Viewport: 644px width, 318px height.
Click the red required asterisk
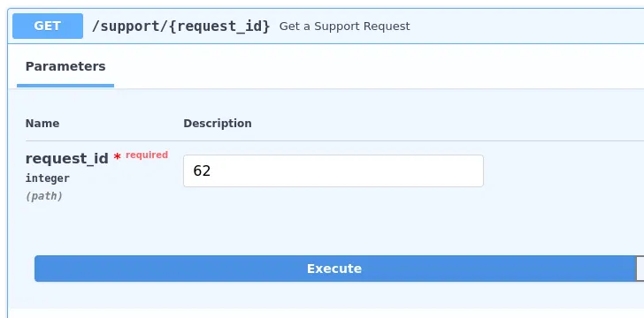117,156
